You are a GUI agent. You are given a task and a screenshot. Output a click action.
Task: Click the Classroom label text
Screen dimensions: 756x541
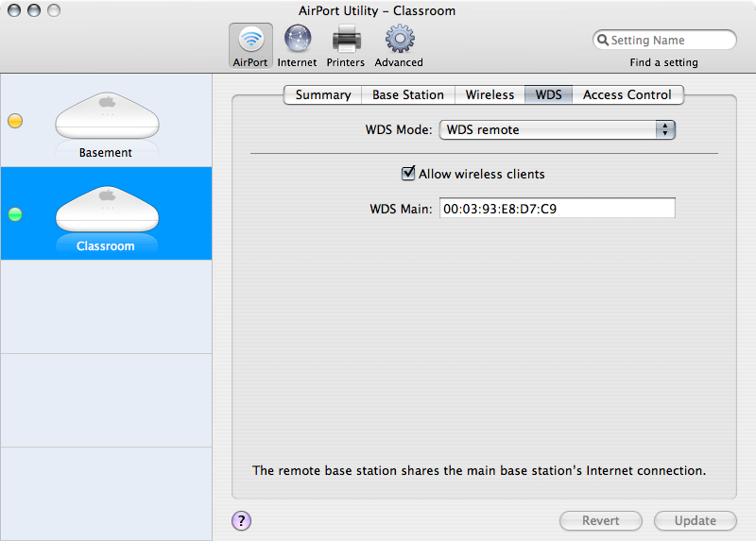click(x=106, y=246)
